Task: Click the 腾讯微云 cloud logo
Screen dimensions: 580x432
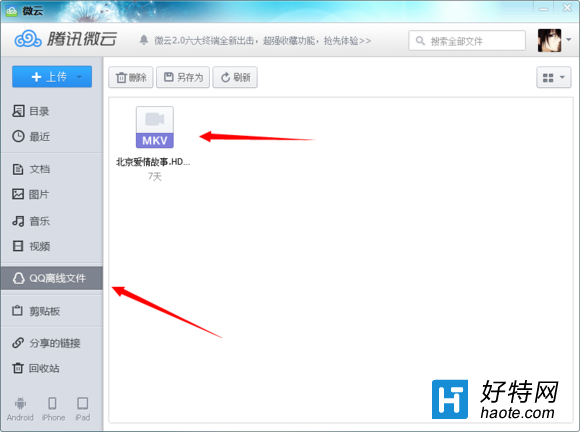Action: point(66,39)
